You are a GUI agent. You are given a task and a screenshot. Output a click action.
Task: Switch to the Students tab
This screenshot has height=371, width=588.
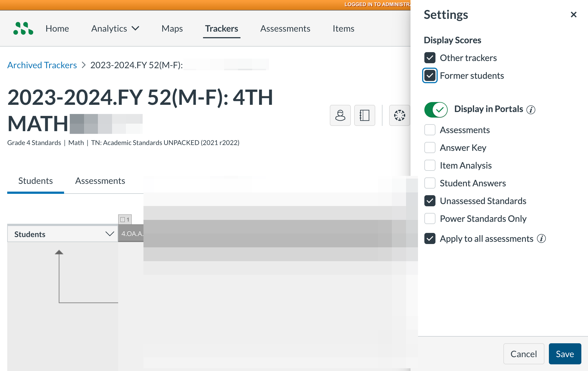tap(36, 181)
